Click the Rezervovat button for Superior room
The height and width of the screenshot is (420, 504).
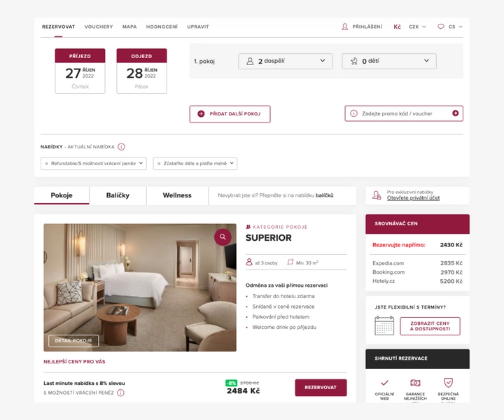[x=321, y=388]
